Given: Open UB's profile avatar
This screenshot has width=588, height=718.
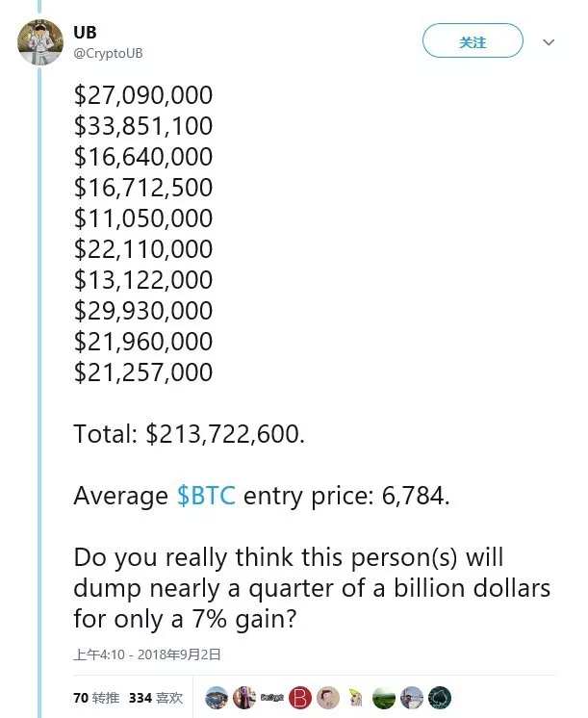Looking at the screenshot, I should [x=40, y=42].
